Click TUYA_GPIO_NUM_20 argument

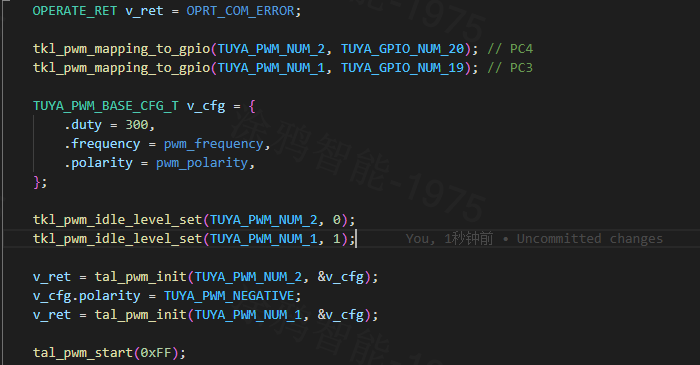pyautogui.click(x=403, y=49)
